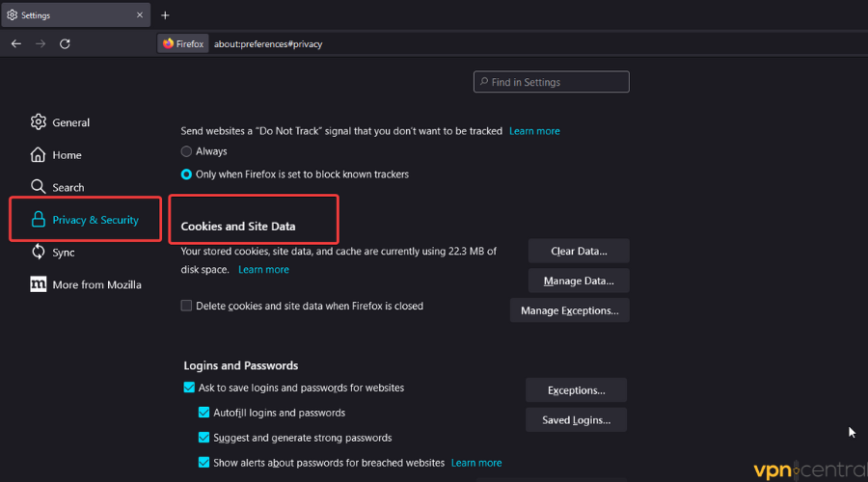Enable delete cookies when Firefox is closed
This screenshot has height=482, width=868.
(187, 306)
